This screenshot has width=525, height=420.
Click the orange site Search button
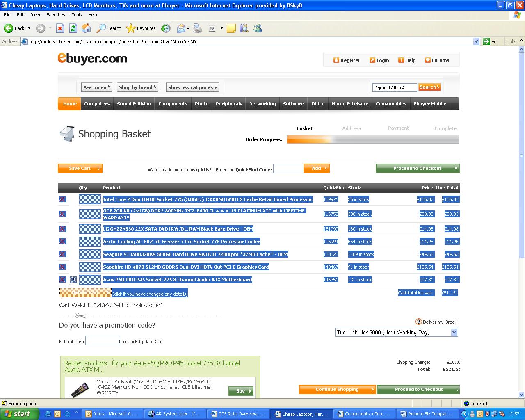pyautogui.click(x=429, y=87)
